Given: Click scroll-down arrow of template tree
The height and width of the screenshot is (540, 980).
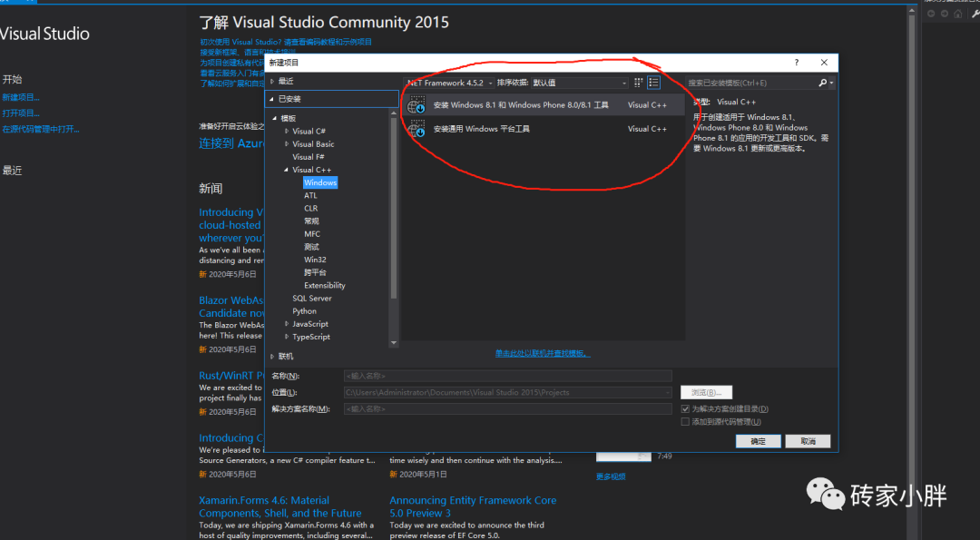Looking at the screenshot, I should pyautogui.click(x=394, y=342).
